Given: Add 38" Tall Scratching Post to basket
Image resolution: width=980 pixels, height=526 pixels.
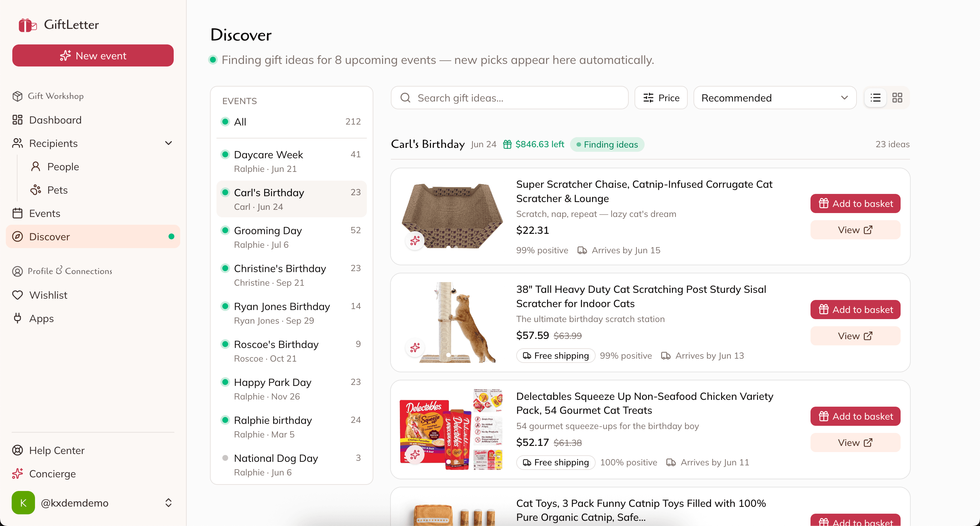Looking at the screenshot, I should coord(856,309).
